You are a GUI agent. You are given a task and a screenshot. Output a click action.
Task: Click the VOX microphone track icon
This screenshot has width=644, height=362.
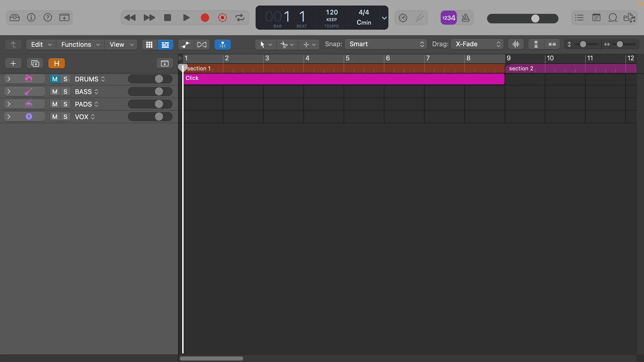click(29, 117)
